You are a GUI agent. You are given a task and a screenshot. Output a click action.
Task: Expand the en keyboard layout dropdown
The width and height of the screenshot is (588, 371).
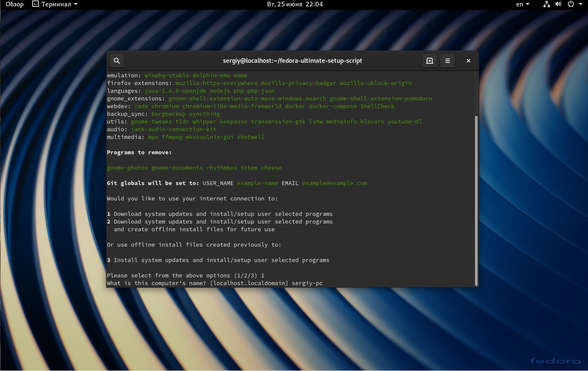tap(523, 4)
